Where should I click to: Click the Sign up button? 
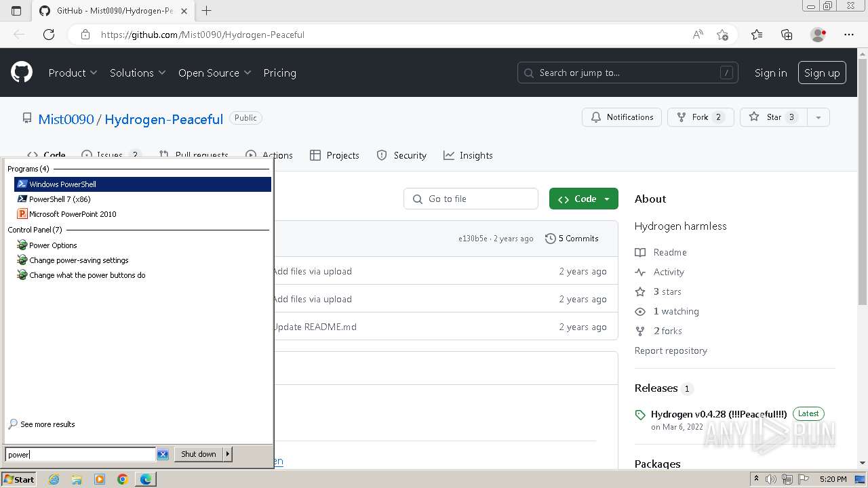click(x=822, y=73)
